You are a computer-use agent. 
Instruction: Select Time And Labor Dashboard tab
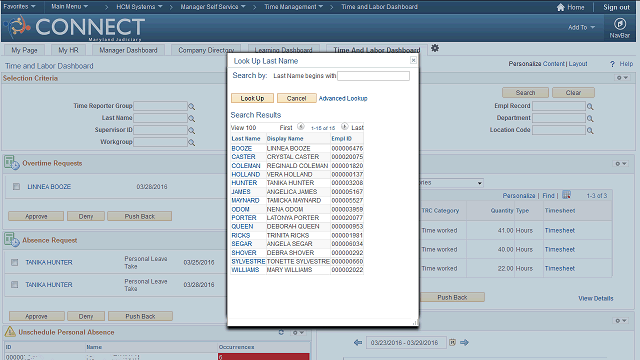[377, 50]
